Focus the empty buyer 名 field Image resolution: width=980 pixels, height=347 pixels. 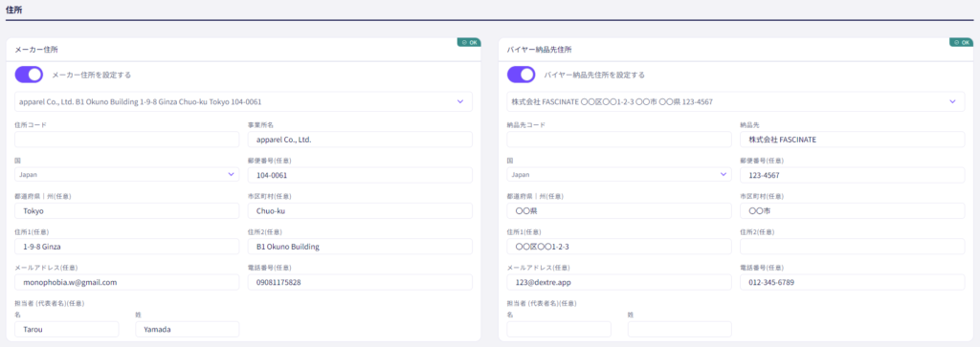tap(559, 329)
